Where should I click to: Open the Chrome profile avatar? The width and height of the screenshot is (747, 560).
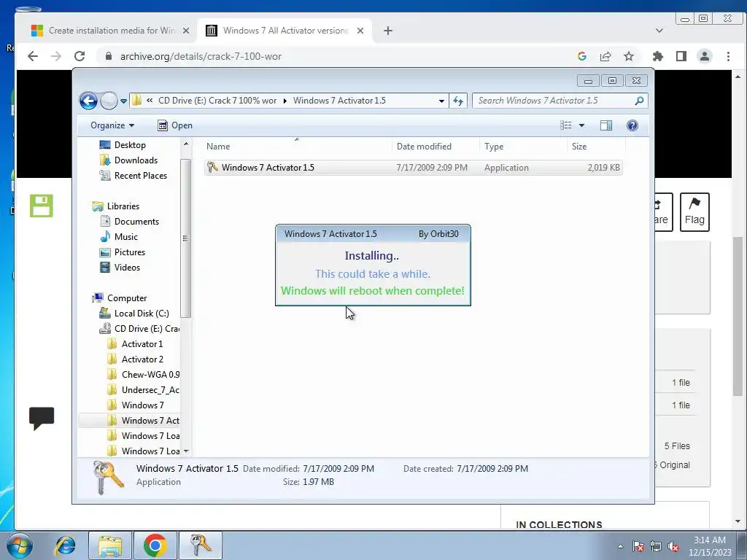(x=705, y=56)
